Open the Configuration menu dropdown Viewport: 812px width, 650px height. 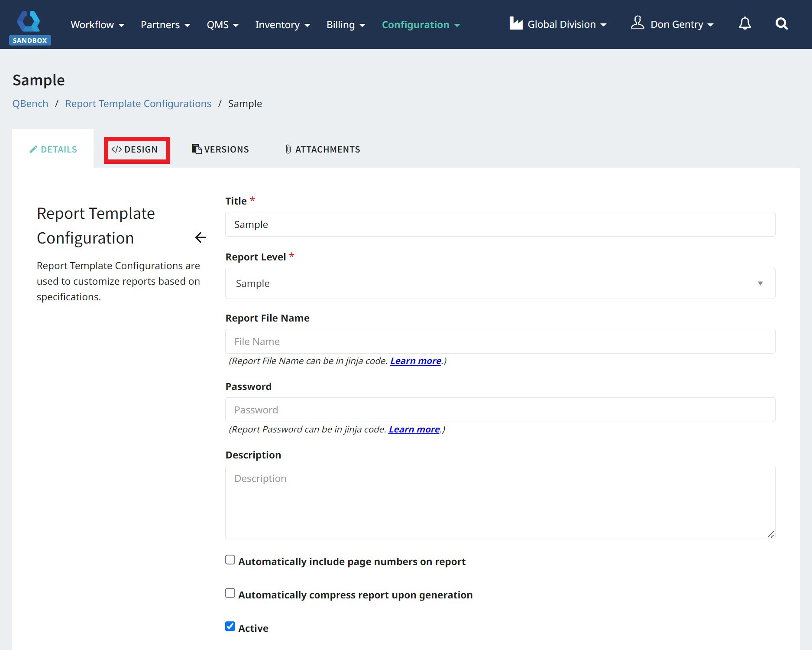(421, 25)
